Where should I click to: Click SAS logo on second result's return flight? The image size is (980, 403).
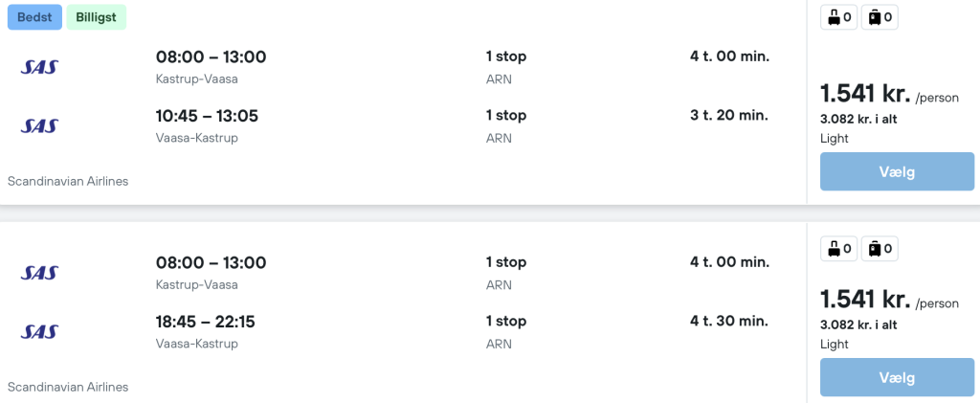tap(39, 332)
